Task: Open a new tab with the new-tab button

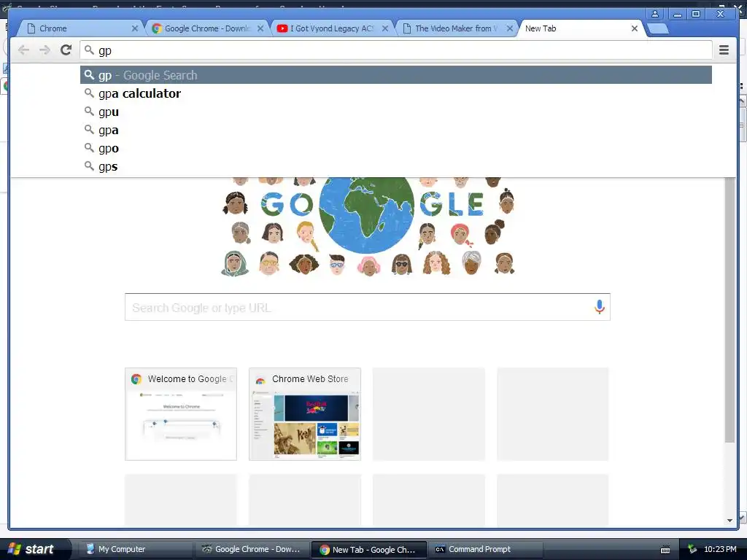Action: tap(659, 29)
